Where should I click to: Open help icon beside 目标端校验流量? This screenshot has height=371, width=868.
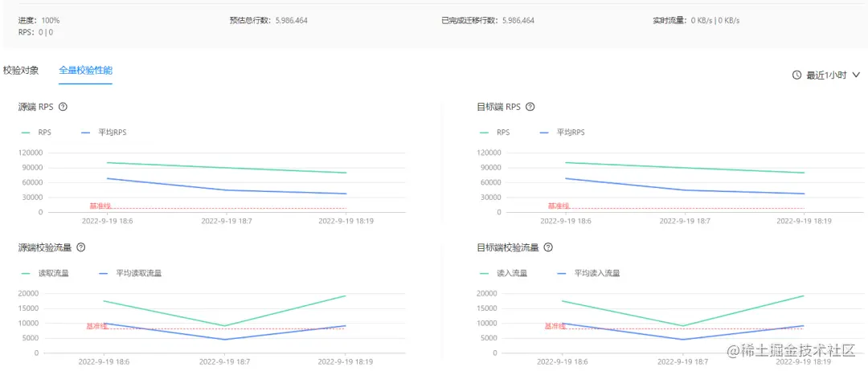tap(548, 247)
